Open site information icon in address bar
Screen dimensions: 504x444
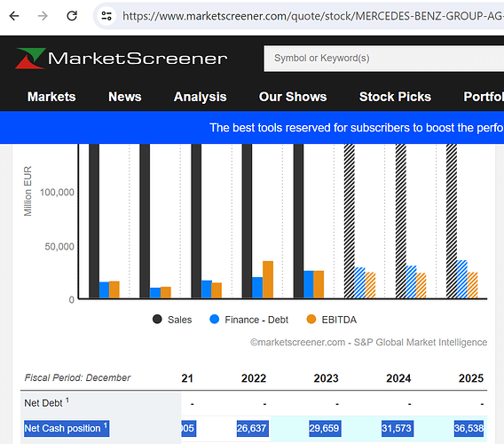[106, 16]
